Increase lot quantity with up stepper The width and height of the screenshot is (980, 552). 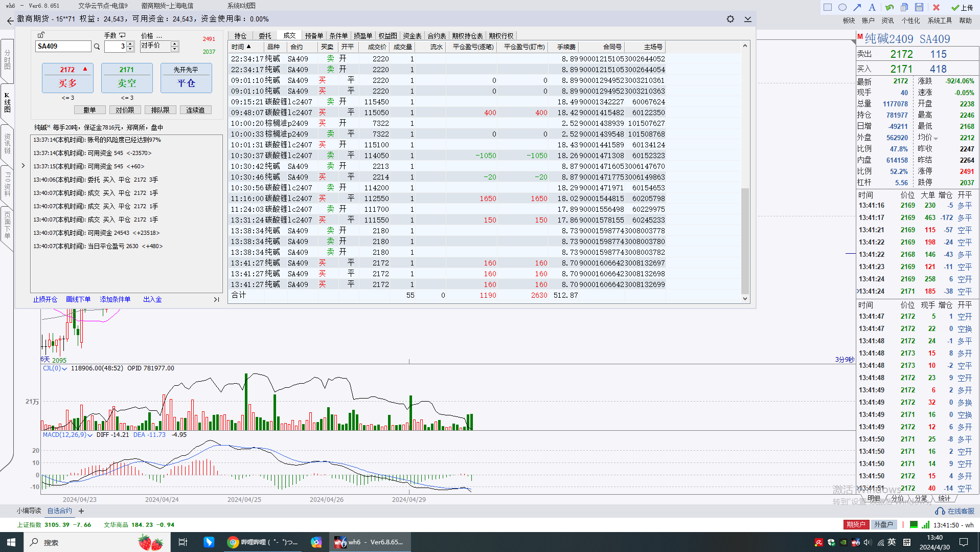coord(130,43)
